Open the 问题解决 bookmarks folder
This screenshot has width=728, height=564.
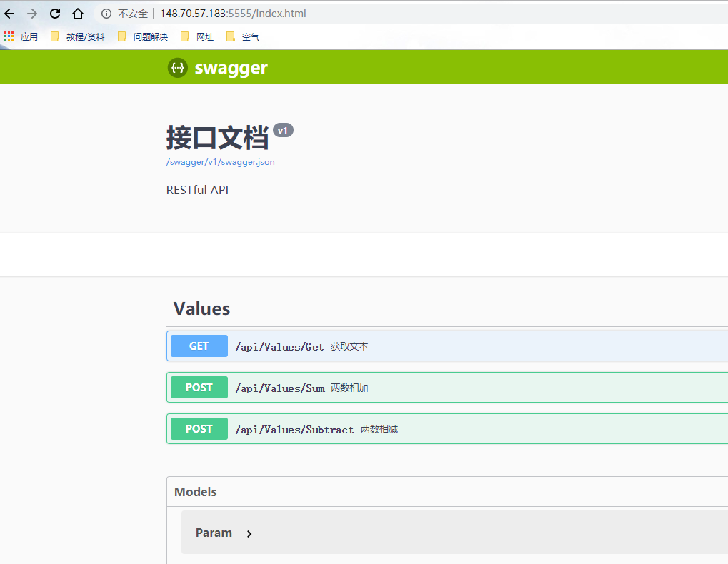150,36
